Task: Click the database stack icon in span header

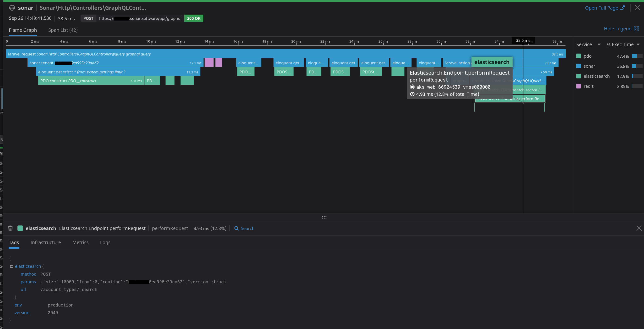Action: click(10, 228)
